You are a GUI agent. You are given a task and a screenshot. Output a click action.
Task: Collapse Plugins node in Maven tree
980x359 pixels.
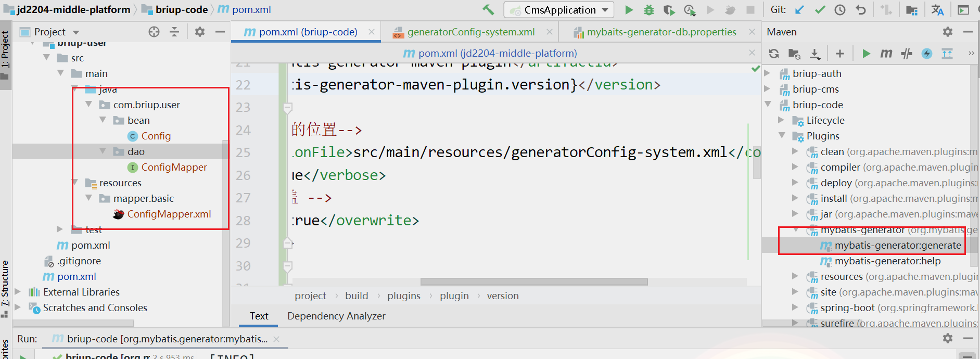pos(781,135)
